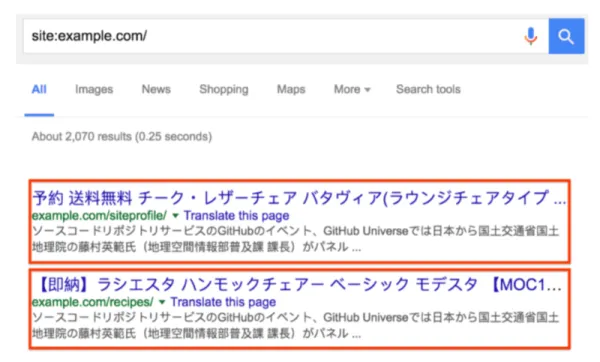Click the blue magnifier search button
Image resolution: width=600 pixels, height=362 pixels.
[x=566, y=36]
